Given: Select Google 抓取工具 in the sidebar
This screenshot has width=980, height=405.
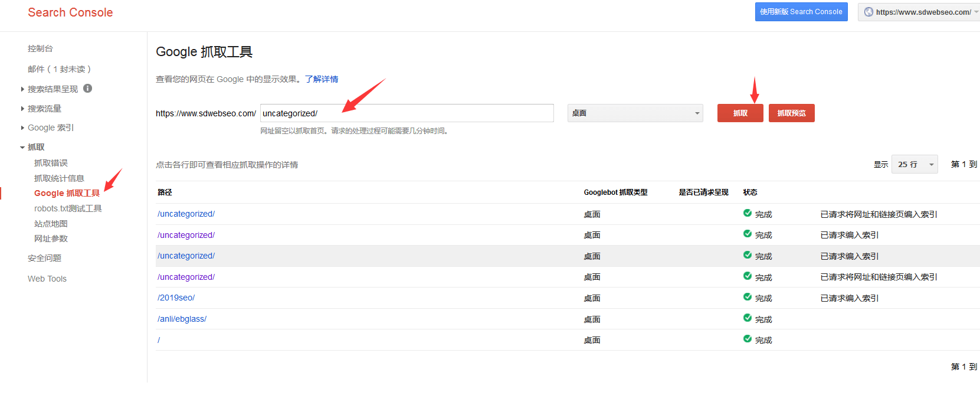Looking at the screenshot, I should pos(67,193).
